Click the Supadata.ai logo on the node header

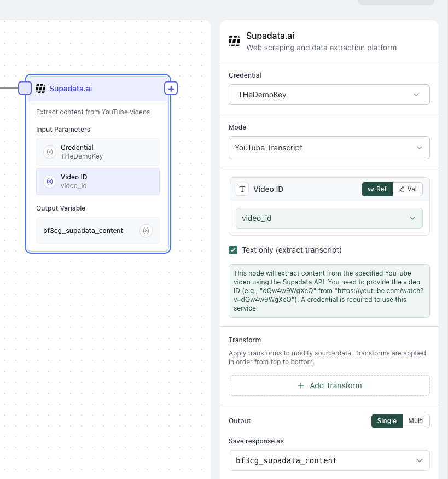(x=40, y=89)
